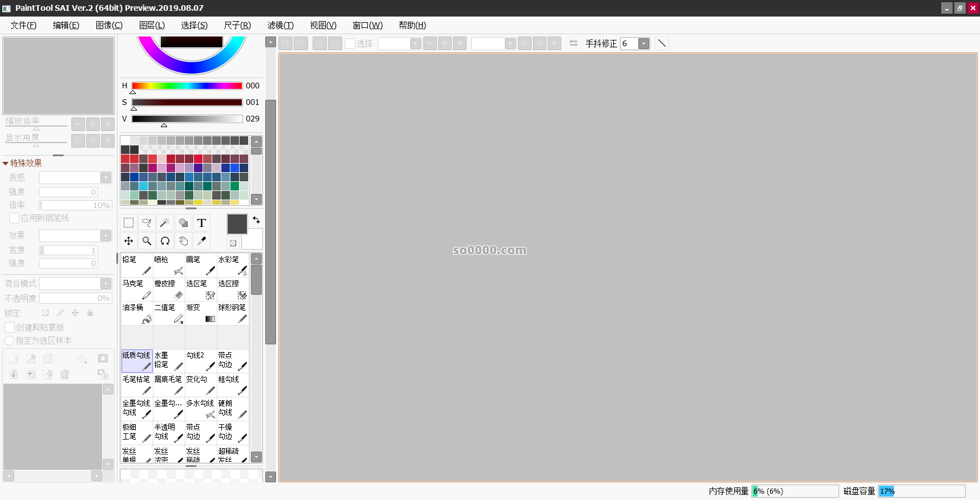Image resolution: width=980 pixels, height=500 pixels.
Task: Select the rectangular selection tool
Action: 129,223
